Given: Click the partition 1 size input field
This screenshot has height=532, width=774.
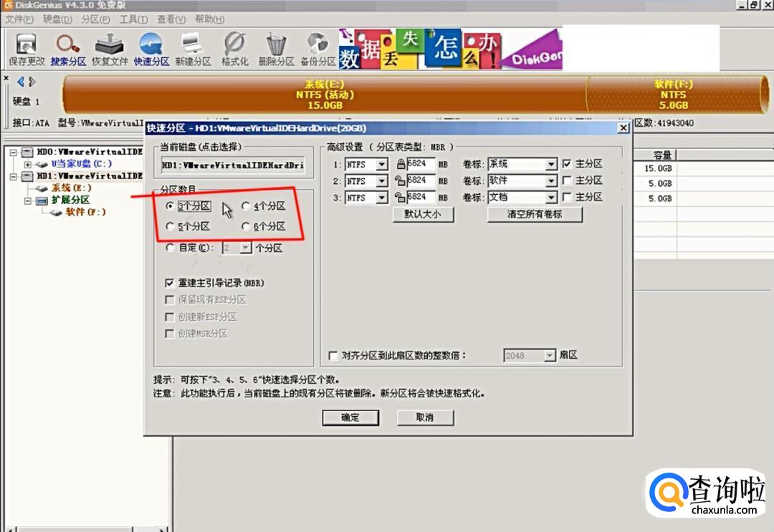Looking at the screenshot, I should [x=421, y=164].
